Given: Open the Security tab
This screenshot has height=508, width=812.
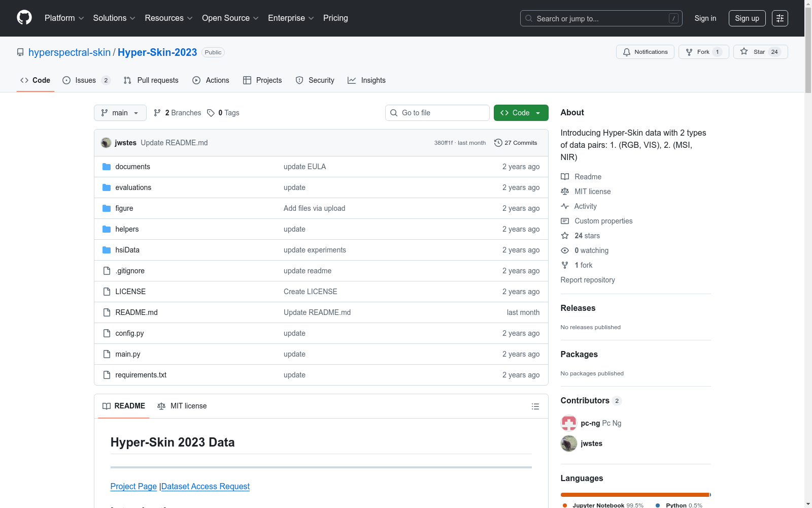Looking at the screenshot, I should [x=315, y=80].
